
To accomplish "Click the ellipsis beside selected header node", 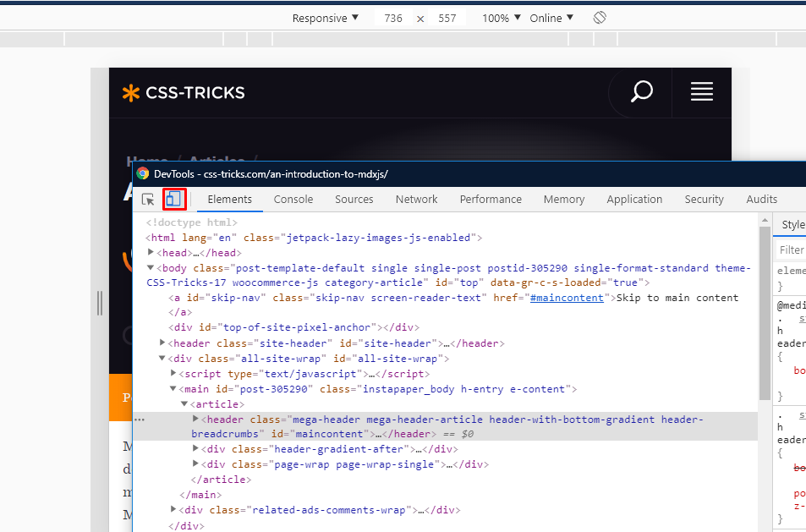I will [140, 420].
